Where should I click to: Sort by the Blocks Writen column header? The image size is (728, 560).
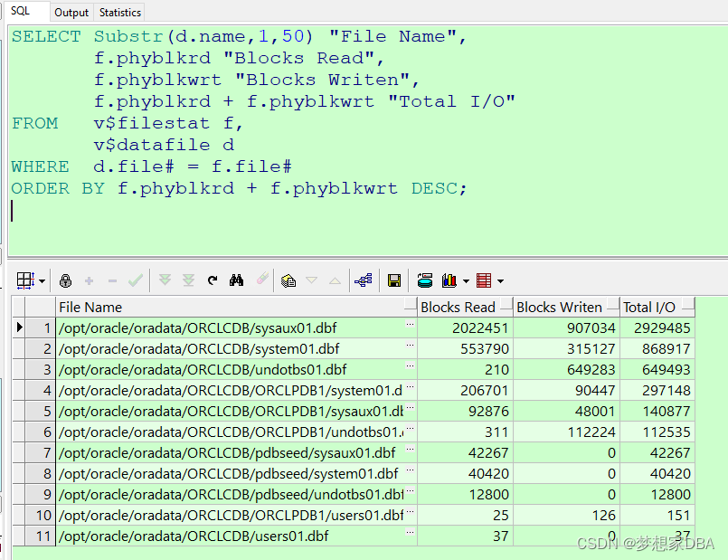pyautogui.click(x=566, y=307)
